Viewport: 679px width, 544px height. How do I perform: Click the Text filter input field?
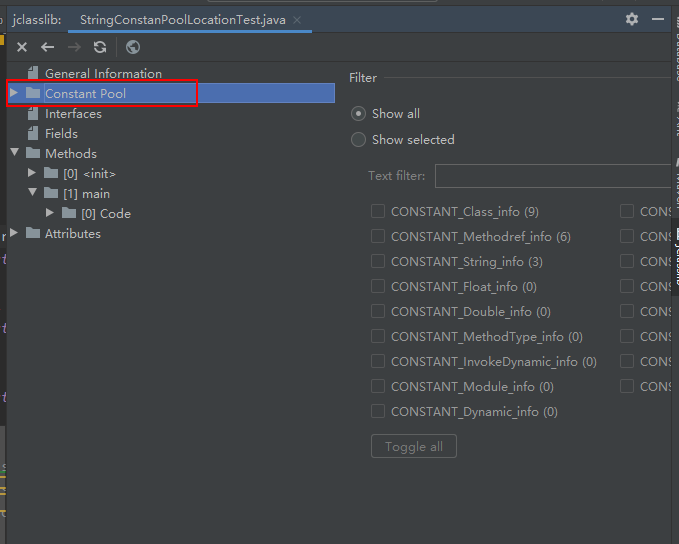[x=553, y=176]
